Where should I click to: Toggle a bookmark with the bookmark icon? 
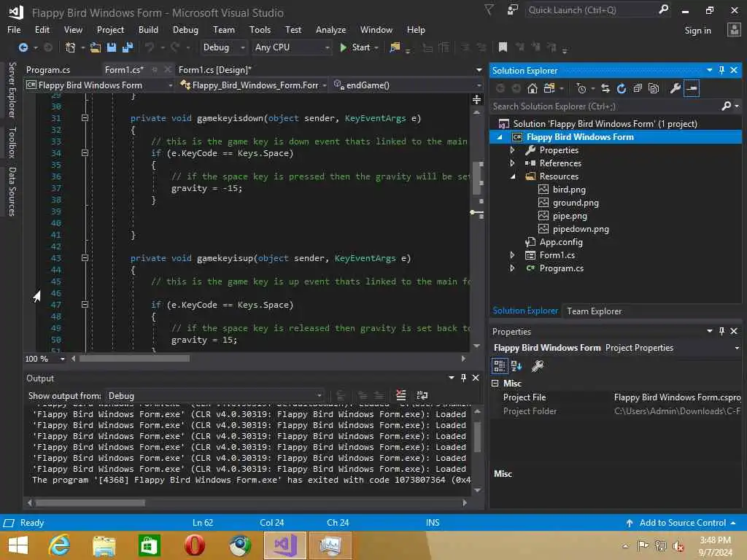(x=503, y=47)
